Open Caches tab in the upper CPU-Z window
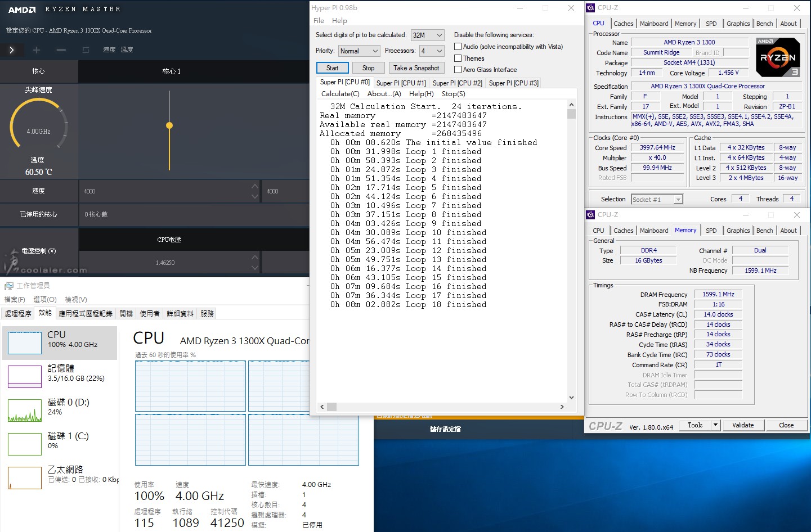811x532 pixels. (623, 24)
